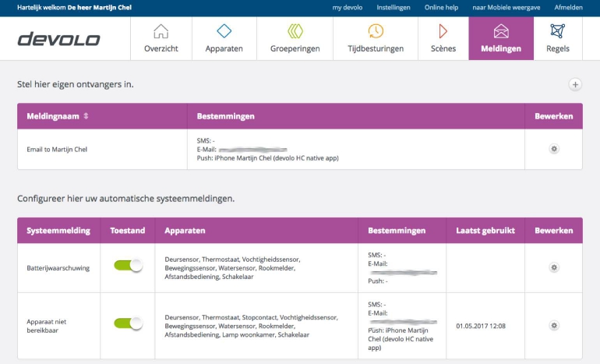This screenshot has height=364, width=600.
Task: Add new recipient with plus icon
Action: pyautogui.click(x=574, y=84)
